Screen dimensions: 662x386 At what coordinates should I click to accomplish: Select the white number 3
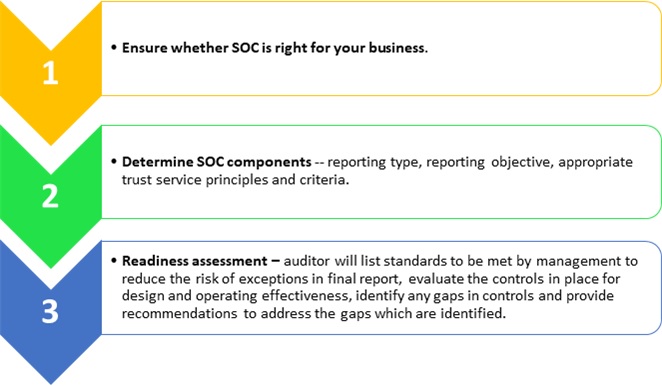50,312
